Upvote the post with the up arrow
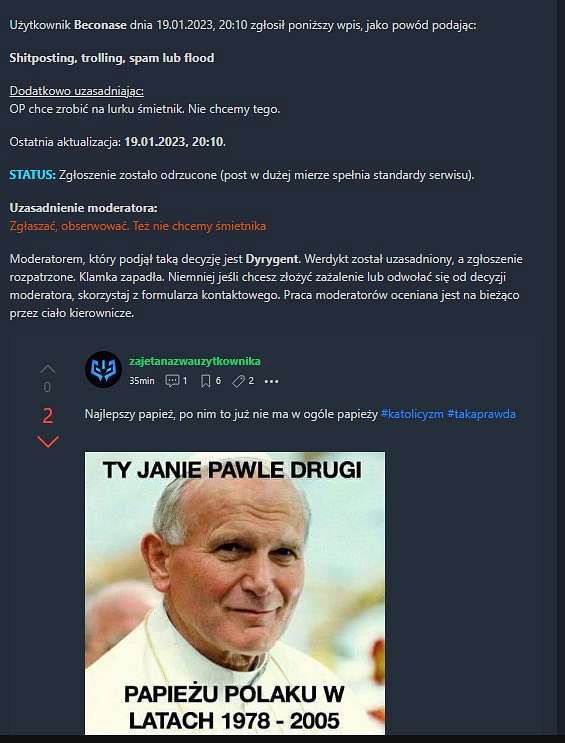Image resolution: width=565 pixels, height=743 pixels. pyautogui.click(x=47, y=369)
